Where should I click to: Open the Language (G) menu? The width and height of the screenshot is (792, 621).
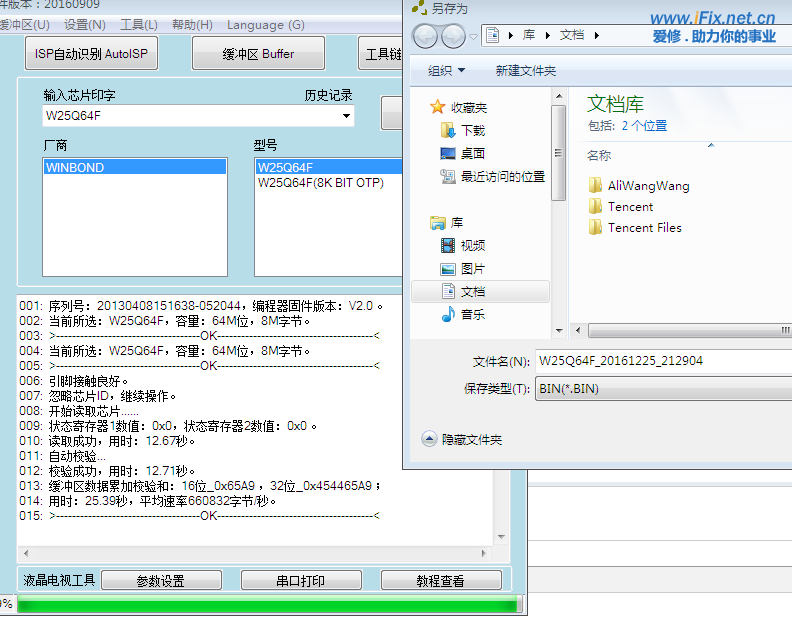click(x=266, y=24)
